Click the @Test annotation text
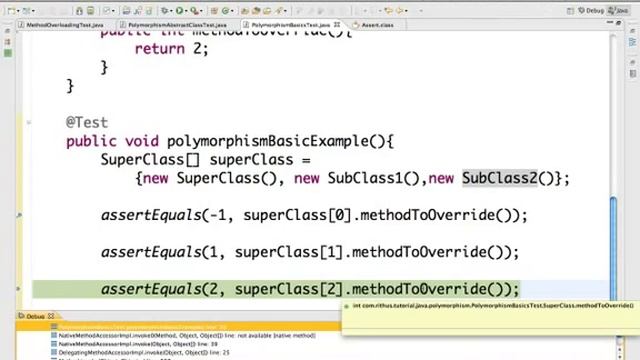The image size is (640, 360). (x=87, y=122)
